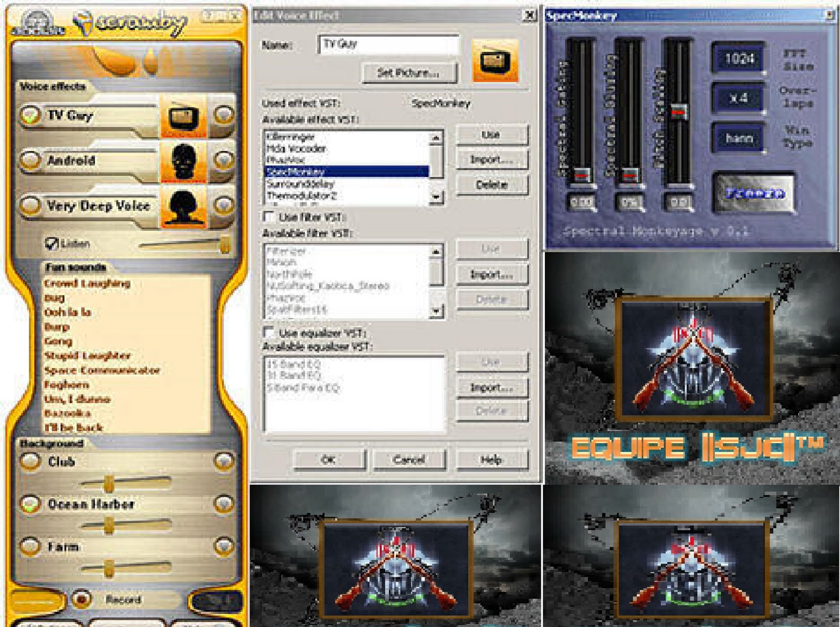
Task: Click Use button for effect VST
Action: pyautogui.click(x=491, y=135)
